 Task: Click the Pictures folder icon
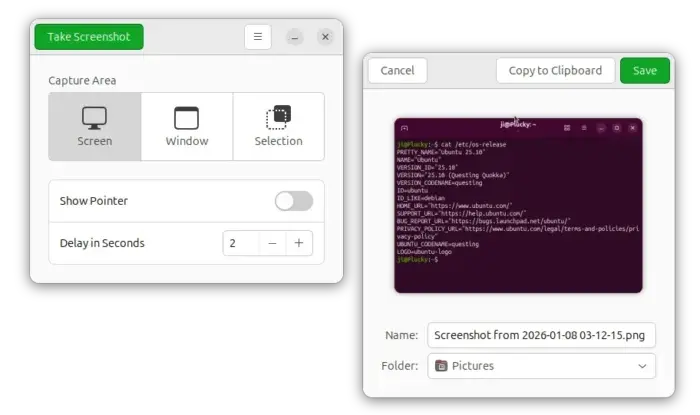pyautogui.click(x=441, y=366)
